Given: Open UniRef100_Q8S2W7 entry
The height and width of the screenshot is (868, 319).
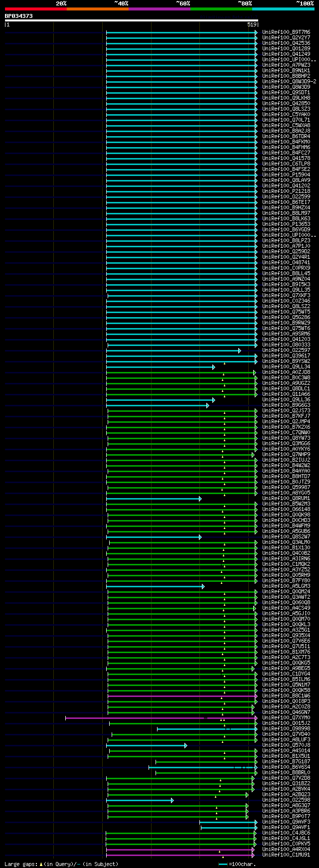Looking at the screenshot, I should pos(286,537).
